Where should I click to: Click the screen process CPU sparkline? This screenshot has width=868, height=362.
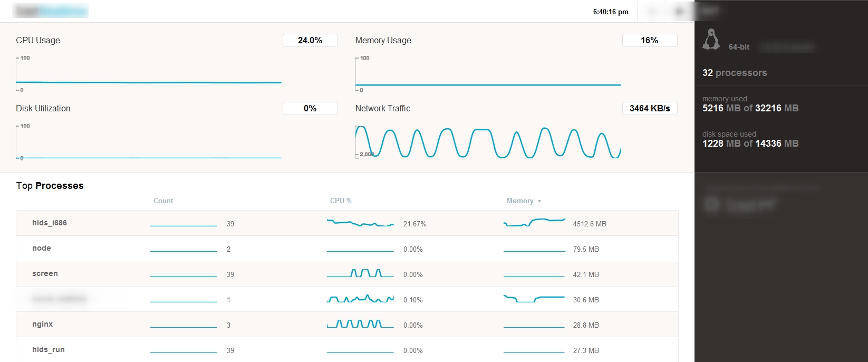(x=360, y=273)
